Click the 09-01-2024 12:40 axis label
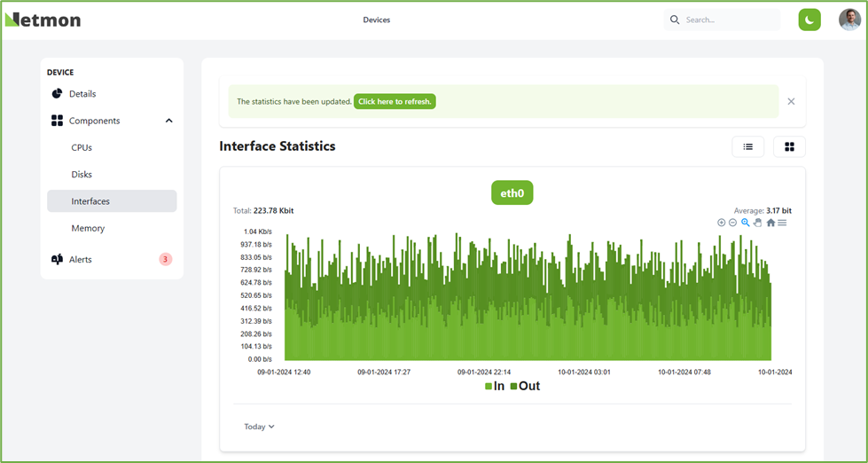Screen dimensions: 868x463 284,373
